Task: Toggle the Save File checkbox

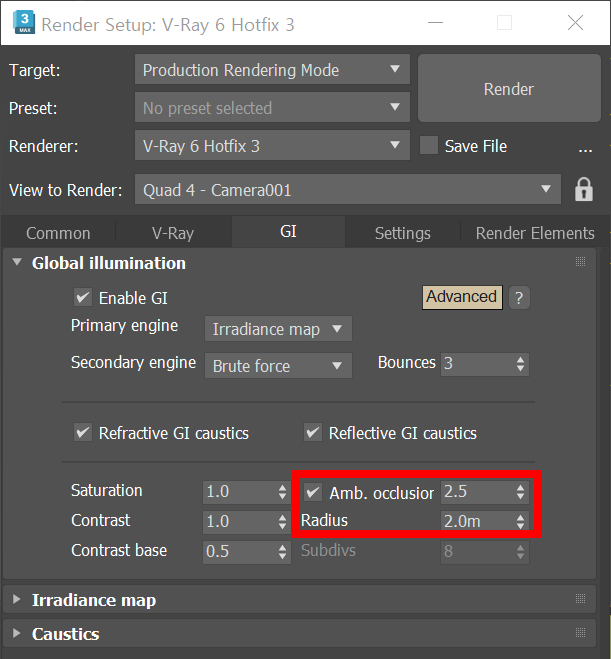Action: pyautogui.click(x=429, y=145)
